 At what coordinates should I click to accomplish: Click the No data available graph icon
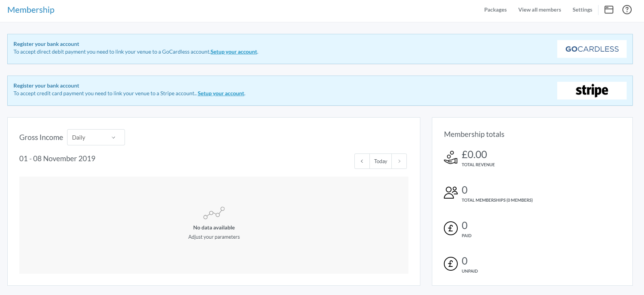[214, 213]
